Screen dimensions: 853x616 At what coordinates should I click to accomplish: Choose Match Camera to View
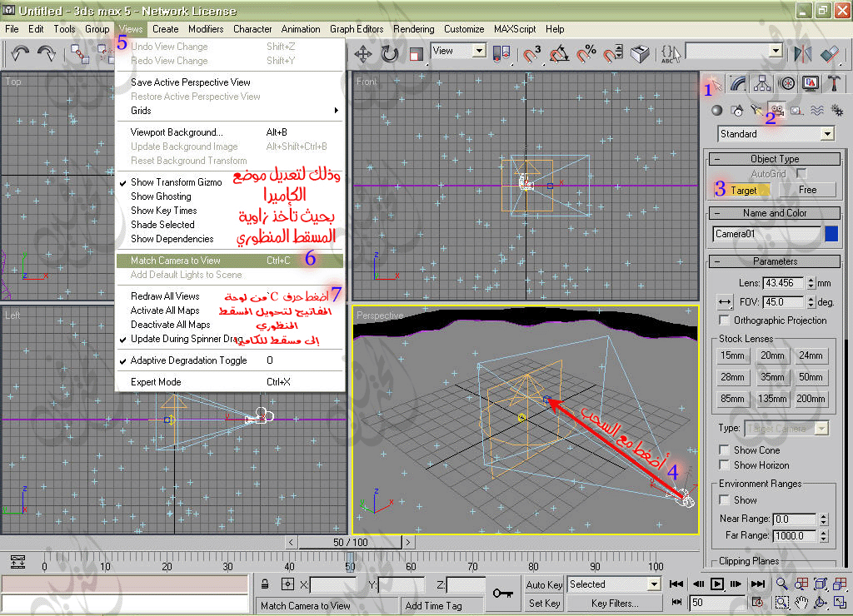pos(230,261)
